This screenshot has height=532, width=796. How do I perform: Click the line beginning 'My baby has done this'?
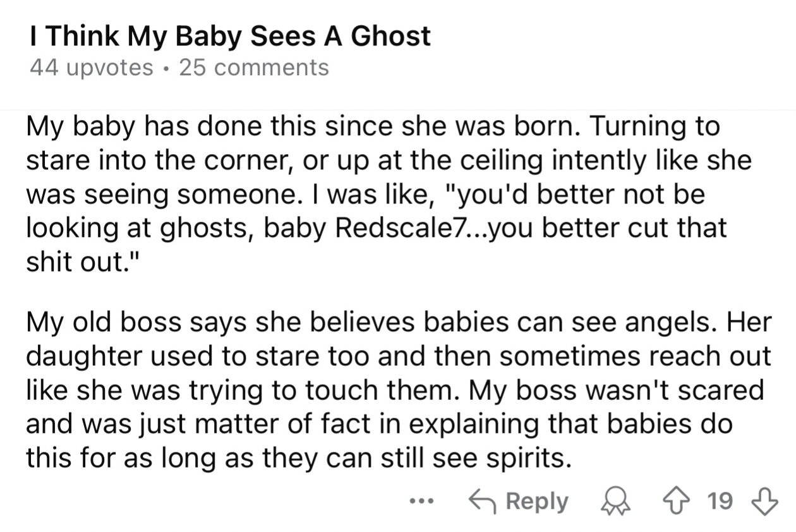(x=373, y=126)
